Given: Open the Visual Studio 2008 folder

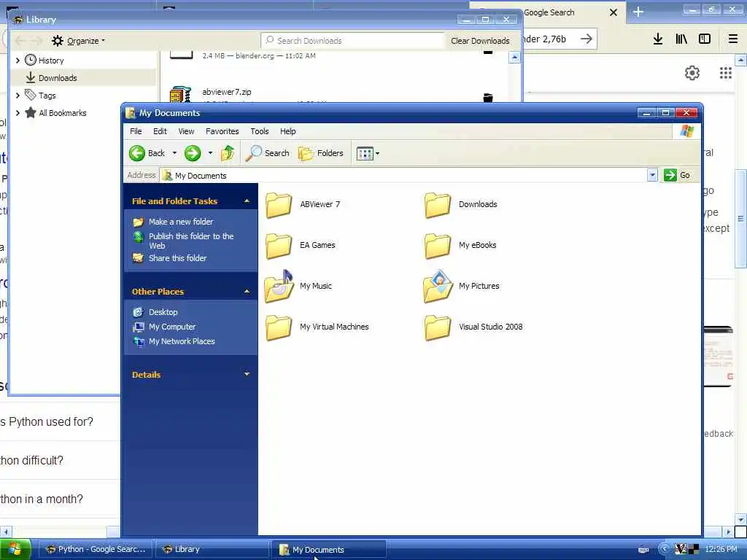Looking at the screenshot, I should tap(474, 327).
